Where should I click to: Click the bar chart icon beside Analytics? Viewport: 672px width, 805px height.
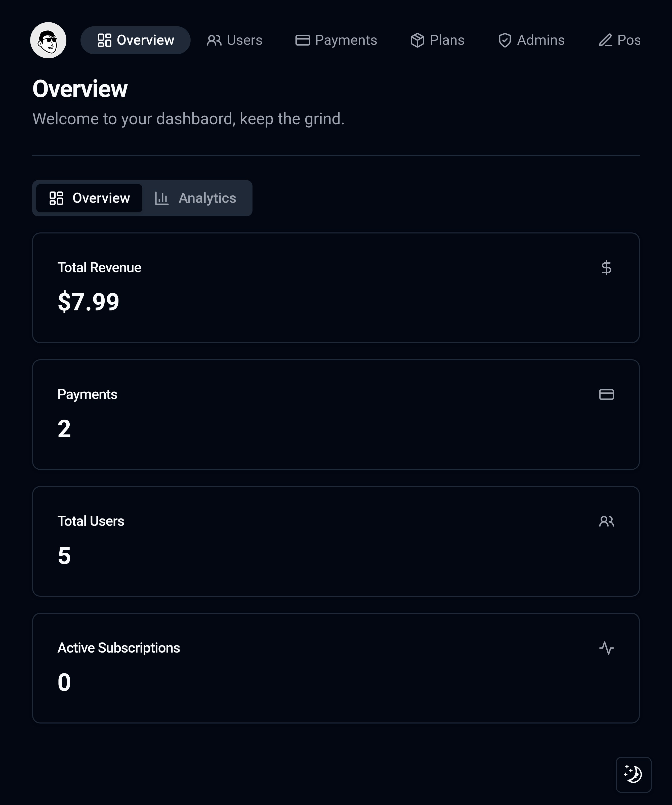coord(161,198)
